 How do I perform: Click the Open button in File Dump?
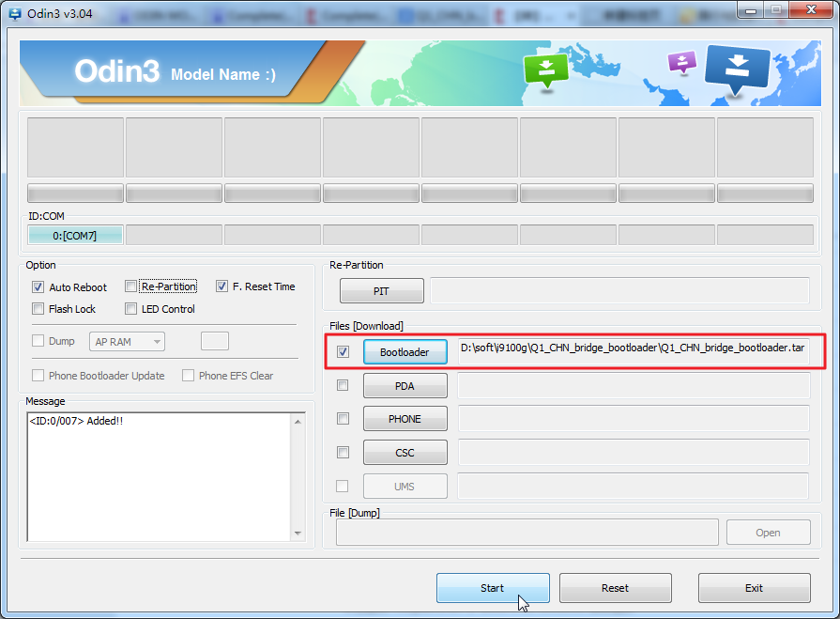(769, 533)
